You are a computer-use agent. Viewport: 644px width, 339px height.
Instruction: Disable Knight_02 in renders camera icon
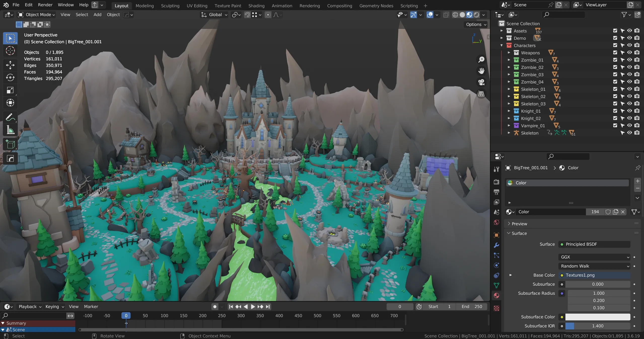(x=637, y=118)
